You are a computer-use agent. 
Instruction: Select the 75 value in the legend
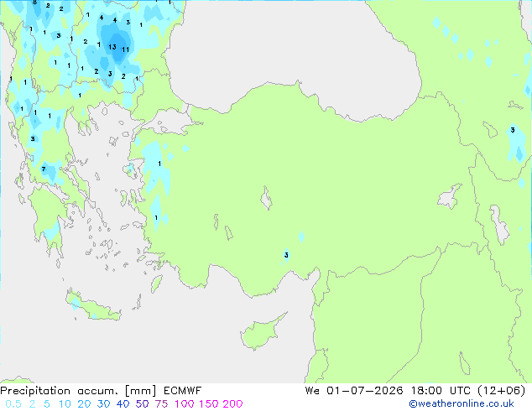pyautogui.click(x=161, y=404)
